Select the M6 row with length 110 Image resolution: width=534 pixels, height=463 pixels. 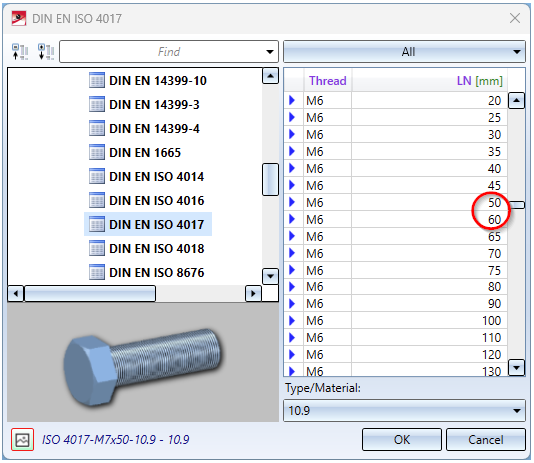click(395, 338)
